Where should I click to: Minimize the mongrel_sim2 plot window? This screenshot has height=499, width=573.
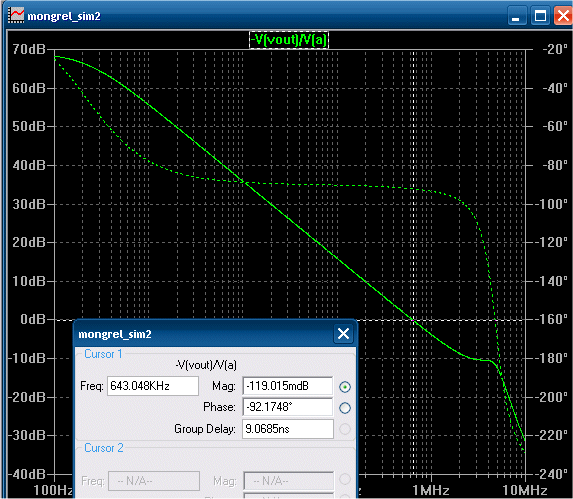pos(517,16)
